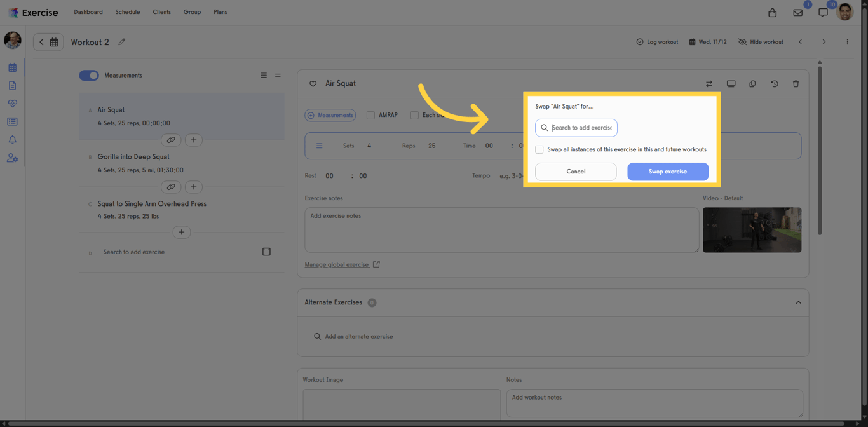
Task: Link Air Squat with Gorilla into Deep Squat
Action: [x=171, y=140]
